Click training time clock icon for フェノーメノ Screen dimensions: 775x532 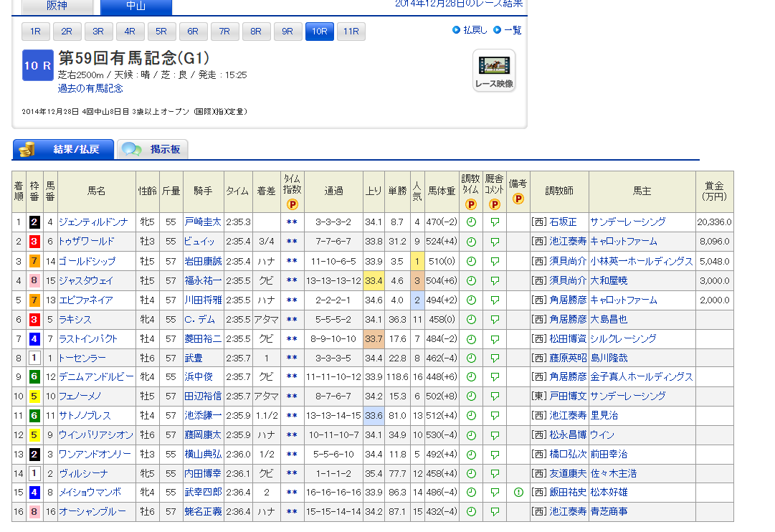point(471,396)
